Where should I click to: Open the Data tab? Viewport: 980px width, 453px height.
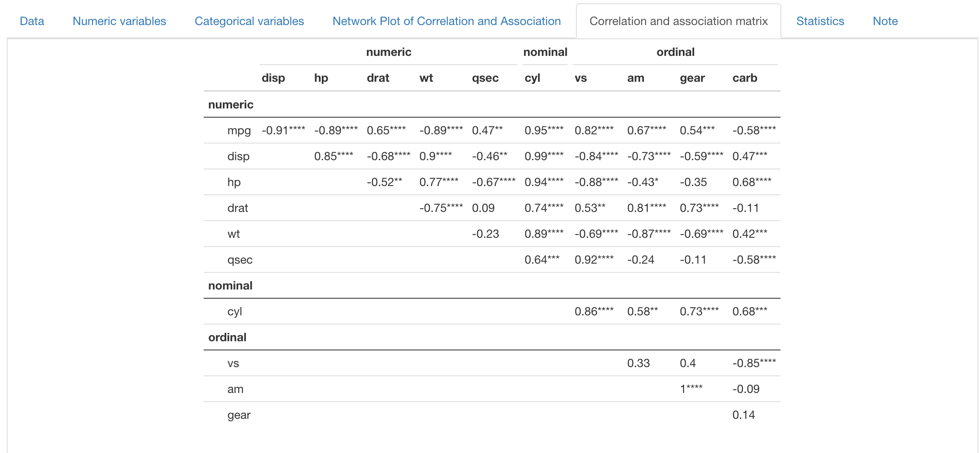coord(32,21)
